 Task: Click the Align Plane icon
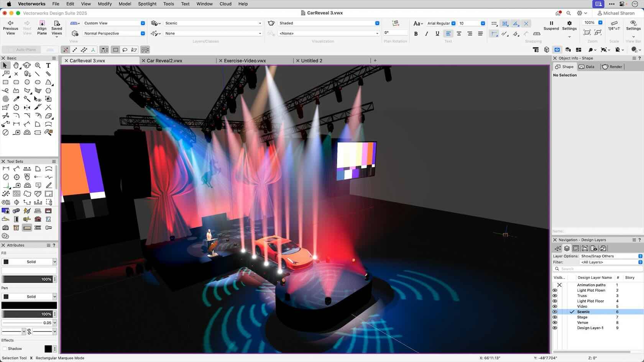(42, 27)
